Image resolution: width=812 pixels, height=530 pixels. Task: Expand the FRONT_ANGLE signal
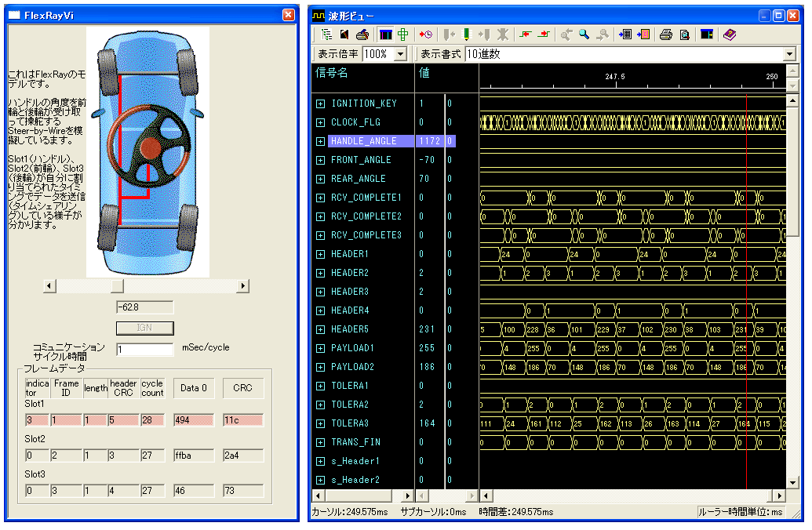click(x=321, y=161)
